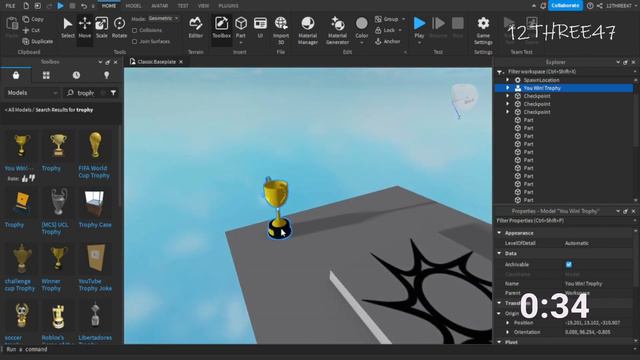Image resolution: width=640 pixels, height=360 pixels.
Task: Switch to the PLUGINS ribbon tab
Action: coord(228,6)
